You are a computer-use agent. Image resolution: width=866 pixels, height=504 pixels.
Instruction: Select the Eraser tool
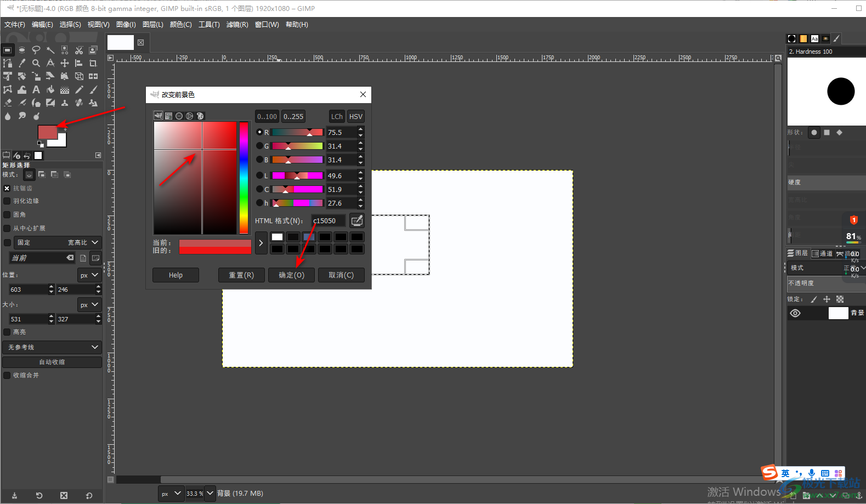(8, 103)
